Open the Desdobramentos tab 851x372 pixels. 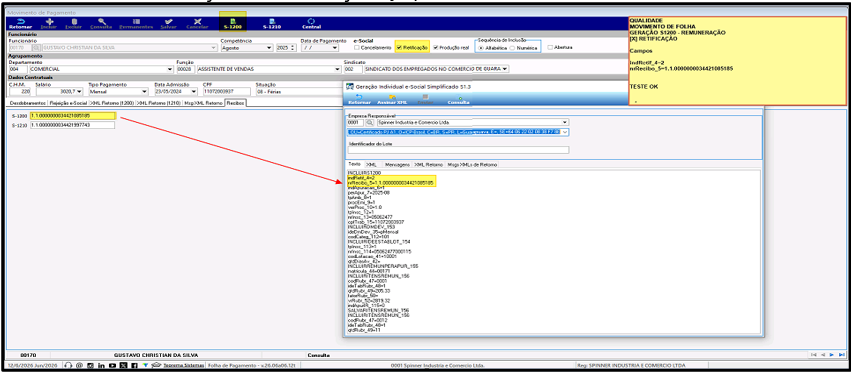(x=28, y=103)
